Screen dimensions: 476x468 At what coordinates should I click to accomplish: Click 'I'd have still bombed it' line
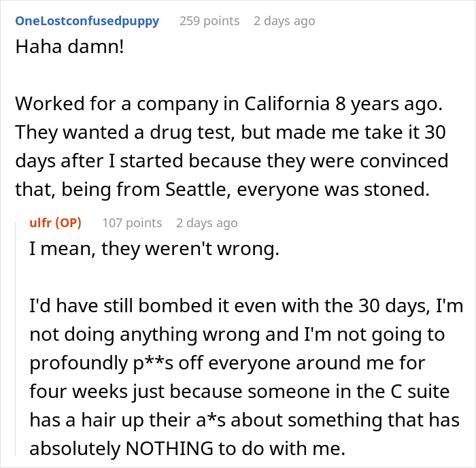(x=246, y=305)
